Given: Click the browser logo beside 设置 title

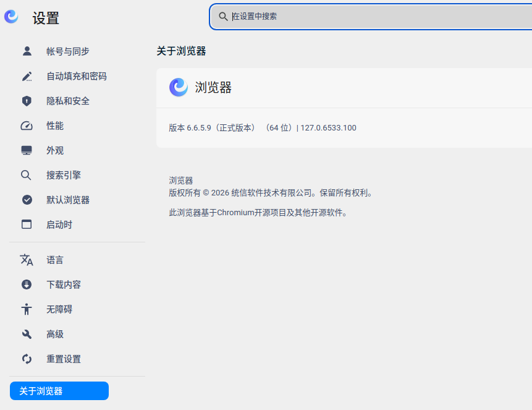Looking at the screenshot, I should click(11, 16).
